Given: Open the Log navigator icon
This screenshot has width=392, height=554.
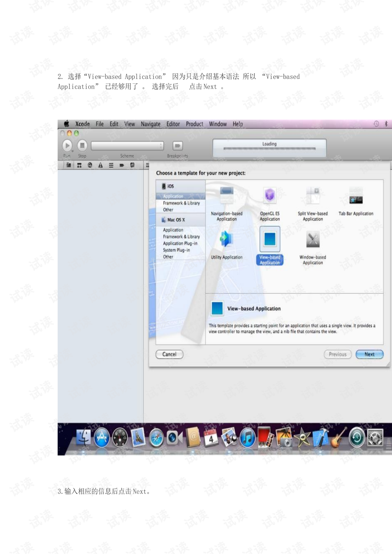Looking at the screenshot, I should [x=132, y=165].
